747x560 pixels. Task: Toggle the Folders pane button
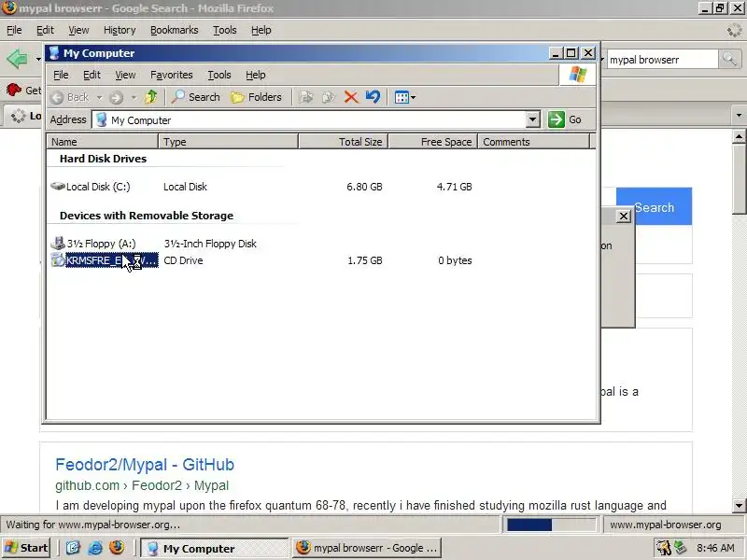256,97
